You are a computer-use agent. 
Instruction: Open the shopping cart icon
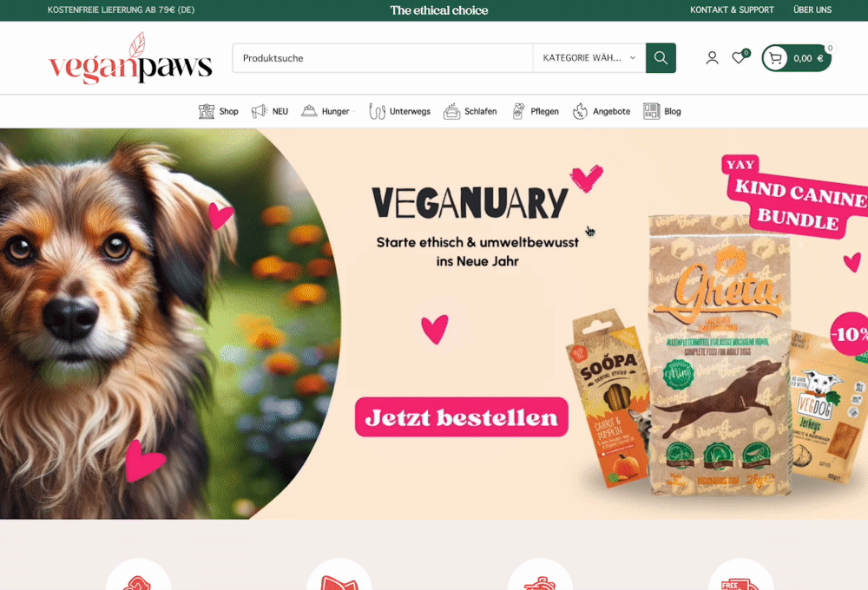click(x=775, y=58)
